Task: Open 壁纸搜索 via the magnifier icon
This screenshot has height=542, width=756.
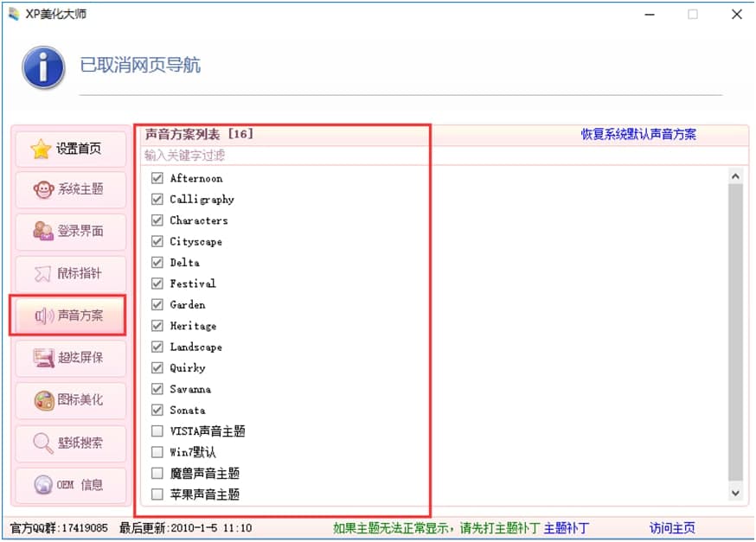Action: 43,443
